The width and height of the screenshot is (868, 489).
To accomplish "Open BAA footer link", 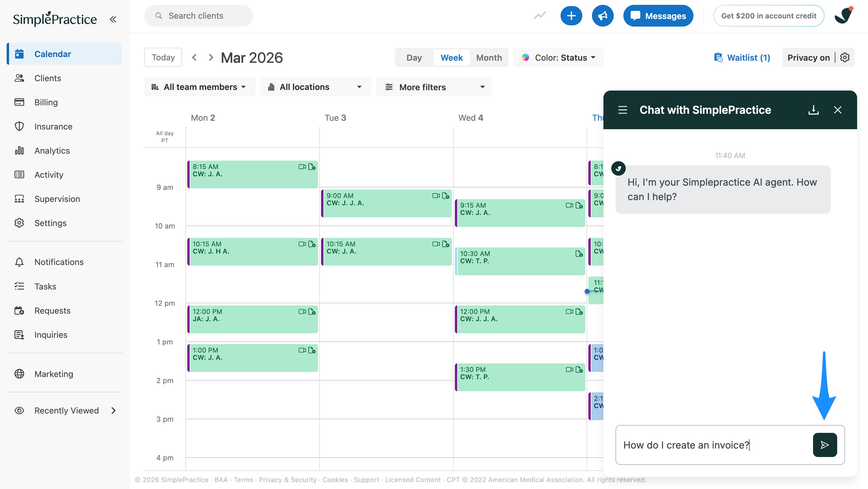I will click(x=221, y=480).
